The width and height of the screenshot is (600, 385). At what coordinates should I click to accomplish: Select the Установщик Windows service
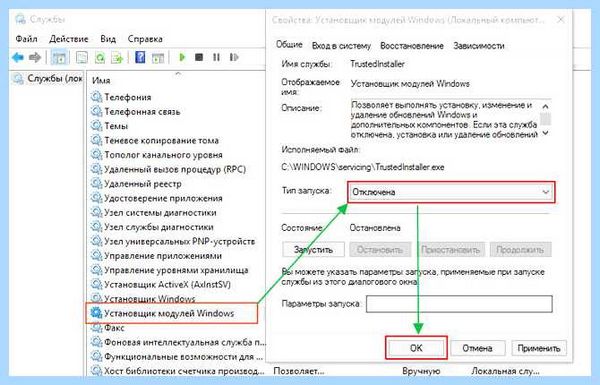click(150, 299)
